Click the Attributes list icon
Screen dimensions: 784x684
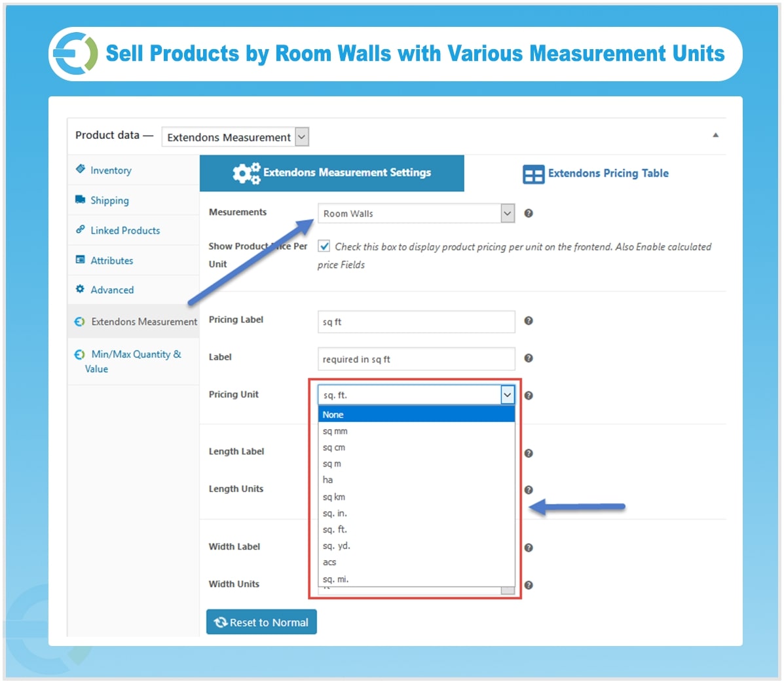(80, 259)
